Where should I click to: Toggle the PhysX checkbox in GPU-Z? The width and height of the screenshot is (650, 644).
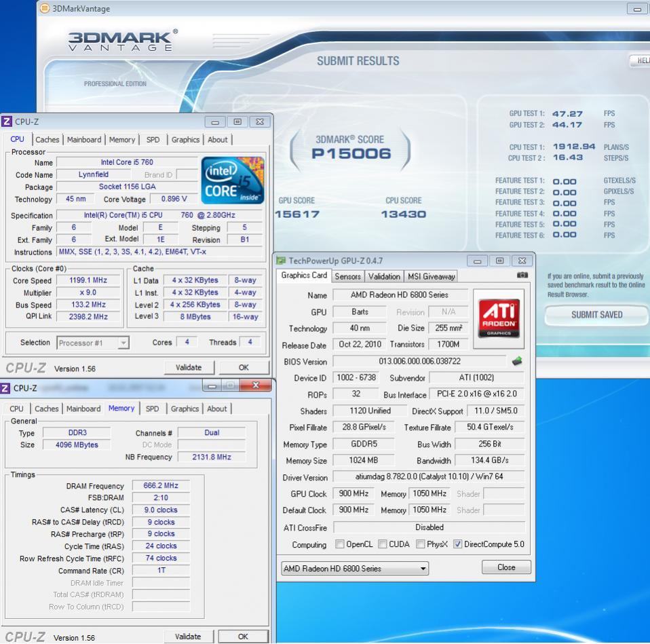coord(420,544)
